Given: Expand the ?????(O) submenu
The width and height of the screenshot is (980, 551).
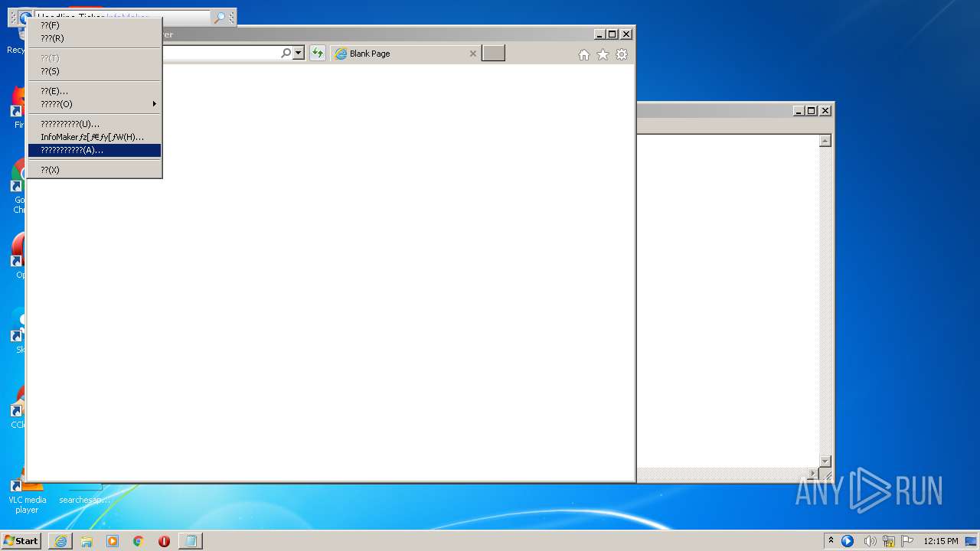Looking at the screenshot, I should [x=94, y=104].
